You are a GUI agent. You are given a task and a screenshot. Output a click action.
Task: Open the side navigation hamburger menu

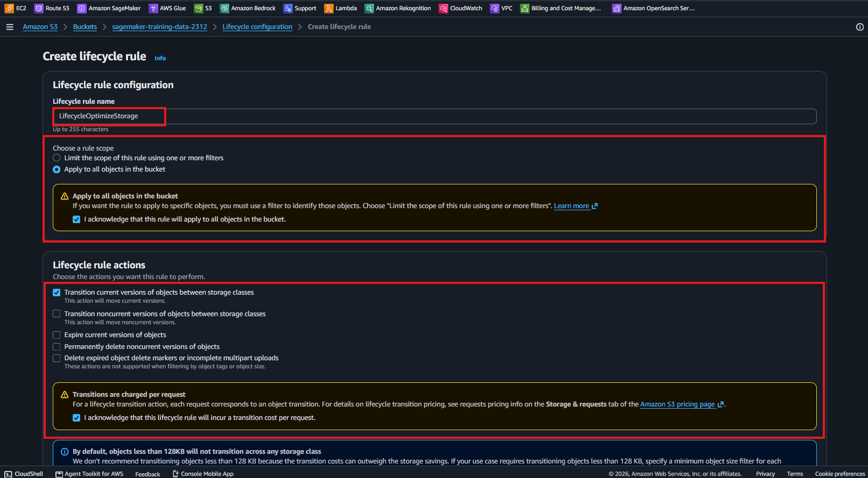pyautogui.click(x=10, y=27)
